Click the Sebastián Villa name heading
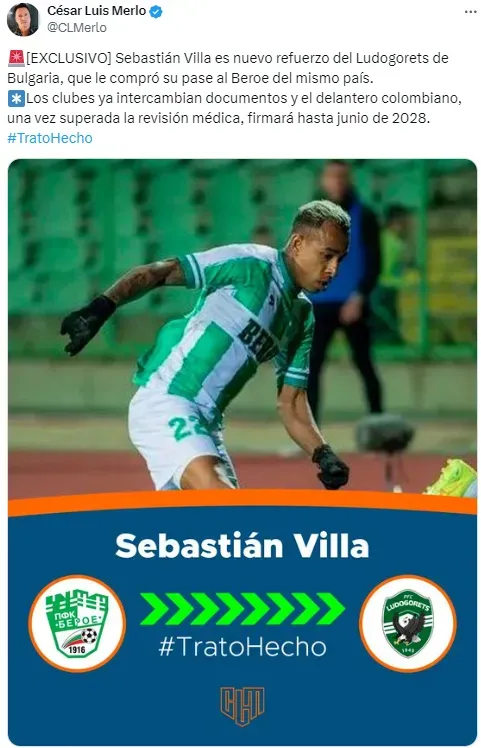The width and height of the screenshot is (481, 748). [242, 545]
